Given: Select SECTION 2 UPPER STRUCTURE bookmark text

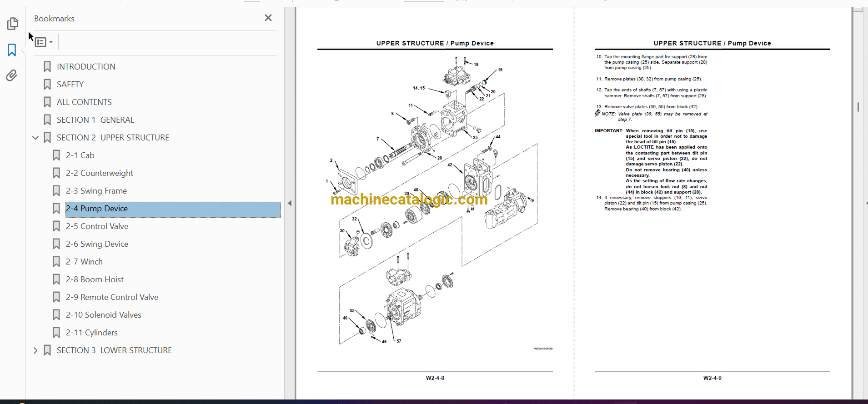Looking at the screenshot, I should point(113,138).
